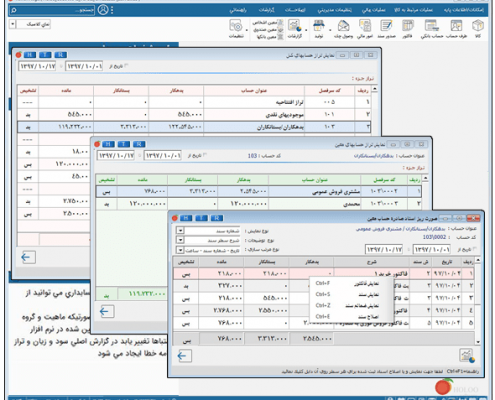Click red dot in subsidiary balance window title
The width and height of the screenshot is (495, 400).
coord(97,144)
